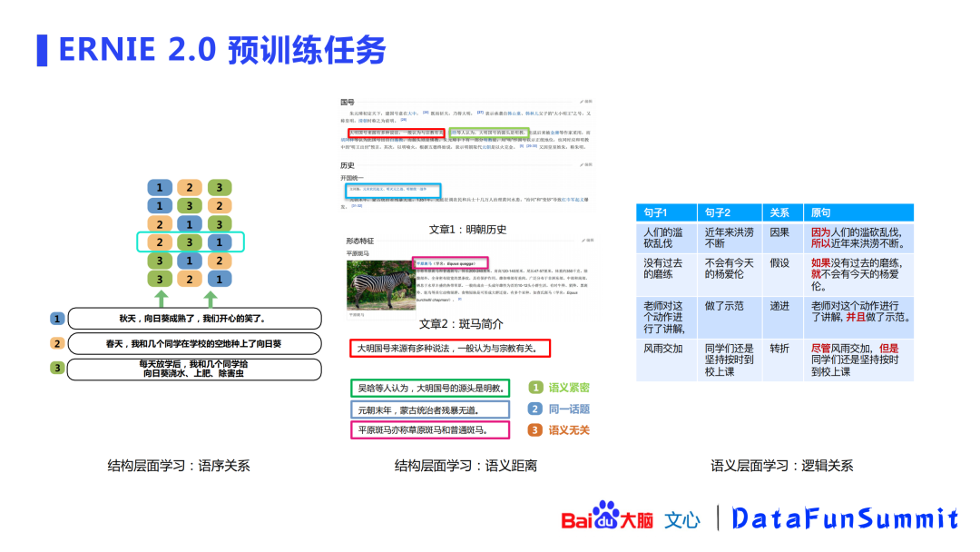Click the table cell 人们的滥砍乱伐 under 句子1
Viewport: 980px width, 552px height.
pyautogui.click(x=666, y=238)
